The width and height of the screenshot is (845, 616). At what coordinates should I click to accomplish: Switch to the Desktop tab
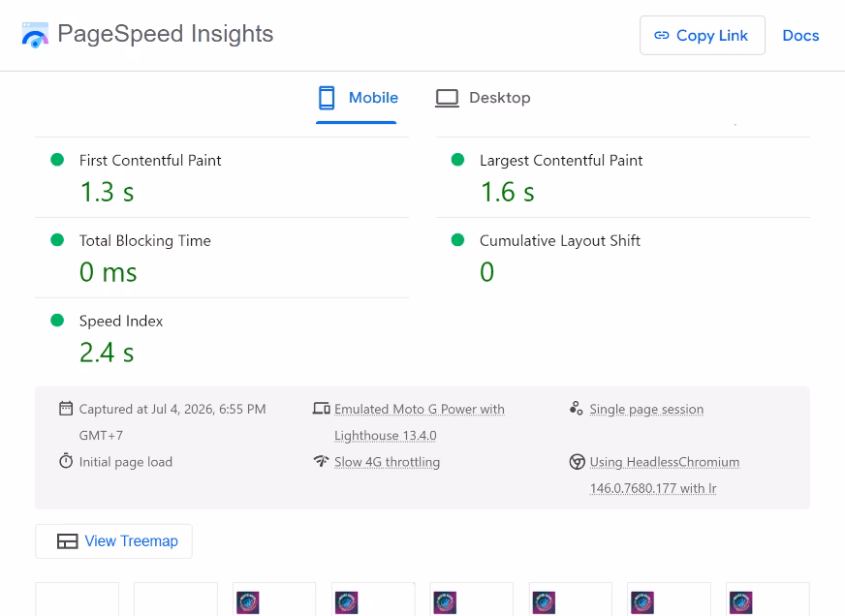[x=483, y=98]
